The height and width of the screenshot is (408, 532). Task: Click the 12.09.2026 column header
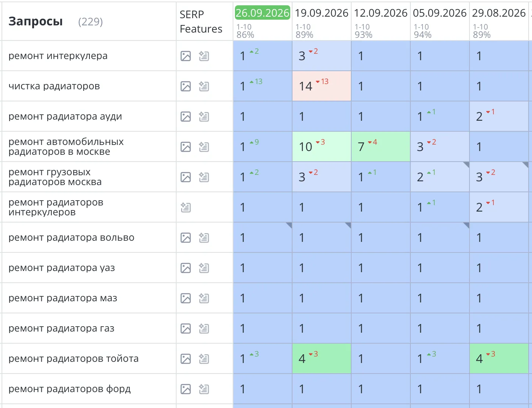pos(380,13)
